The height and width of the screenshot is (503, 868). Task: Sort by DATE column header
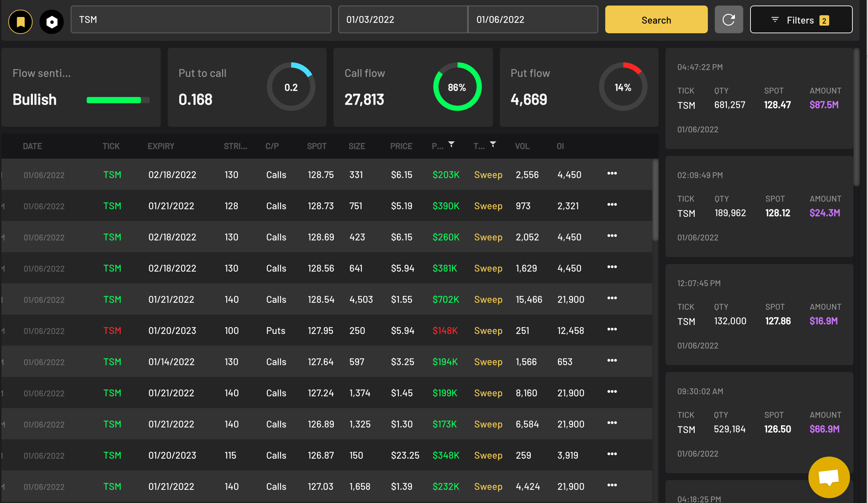click(x=32, y=146)
